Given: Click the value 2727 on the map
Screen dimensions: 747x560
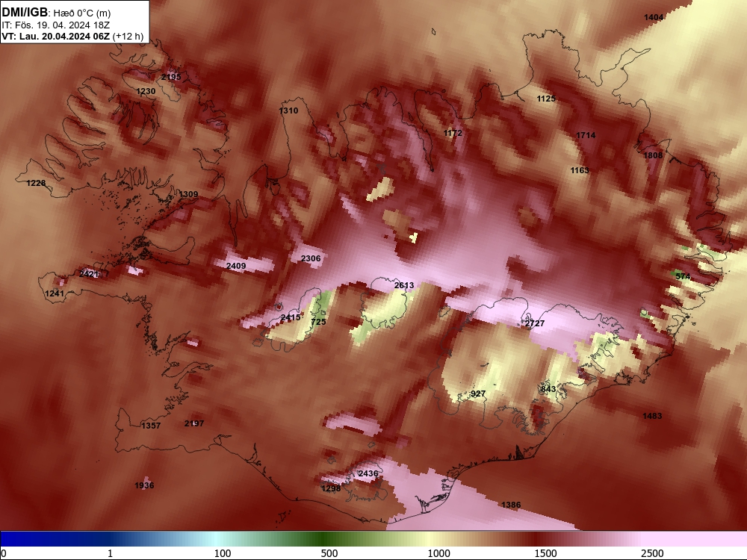Looking at the screenshot, I should 535,323.
